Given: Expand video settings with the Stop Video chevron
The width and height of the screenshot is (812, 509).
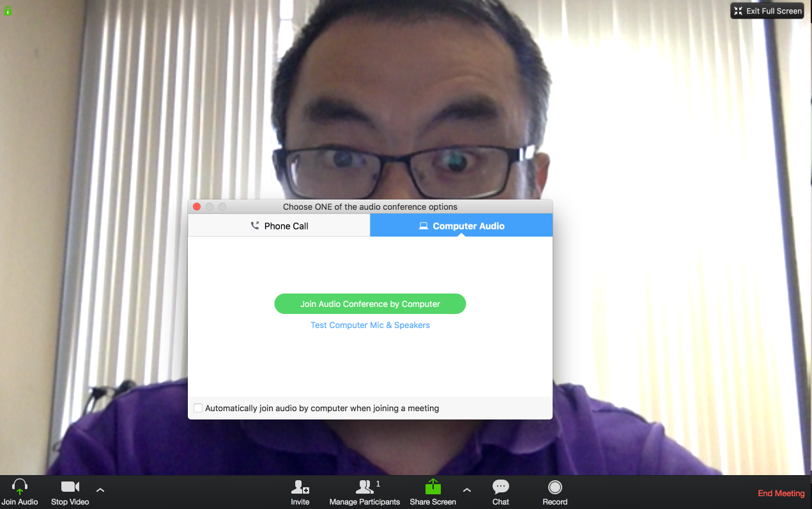Looking at the screenshot, I should 100,489.
